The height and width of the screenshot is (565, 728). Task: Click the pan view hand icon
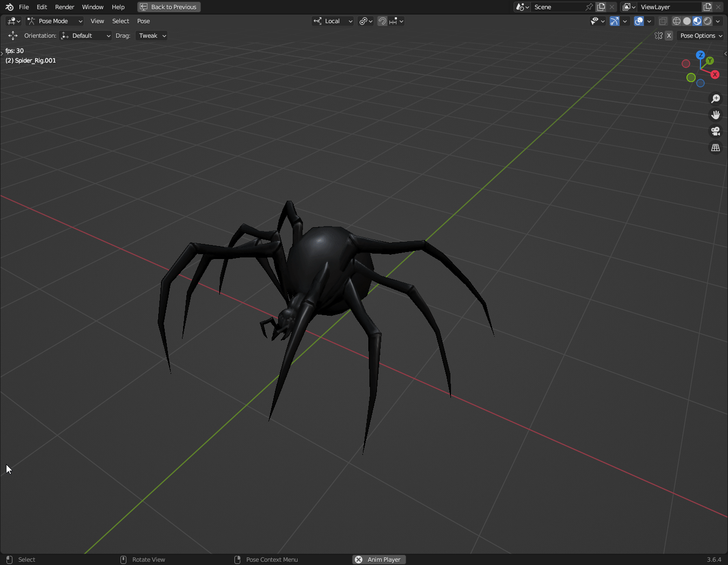point(716,115)
